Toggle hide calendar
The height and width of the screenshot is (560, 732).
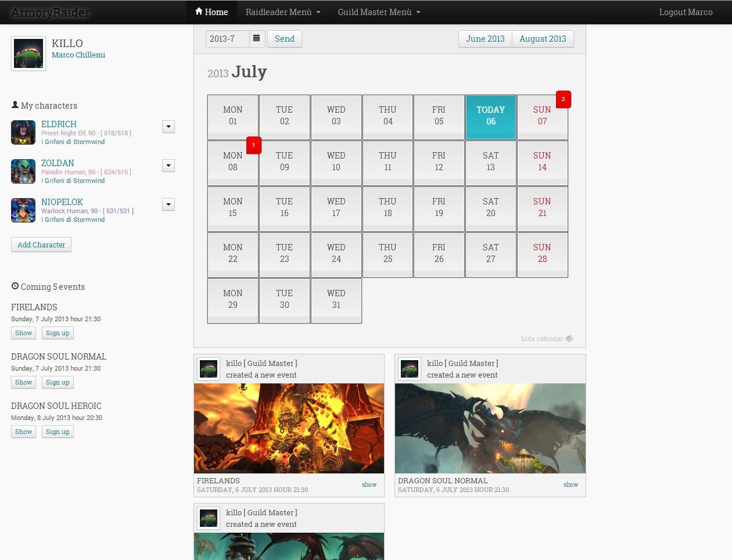point(546,338)
